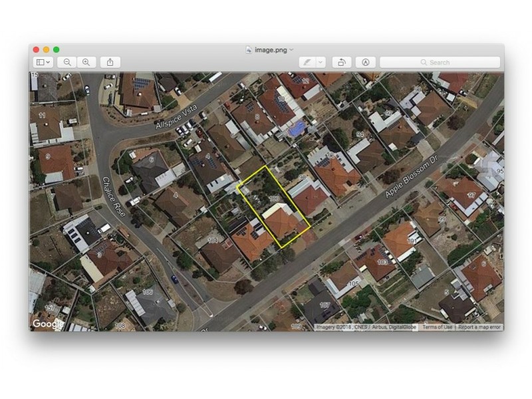Rotate the image with the rotate button

click(341, 62)
